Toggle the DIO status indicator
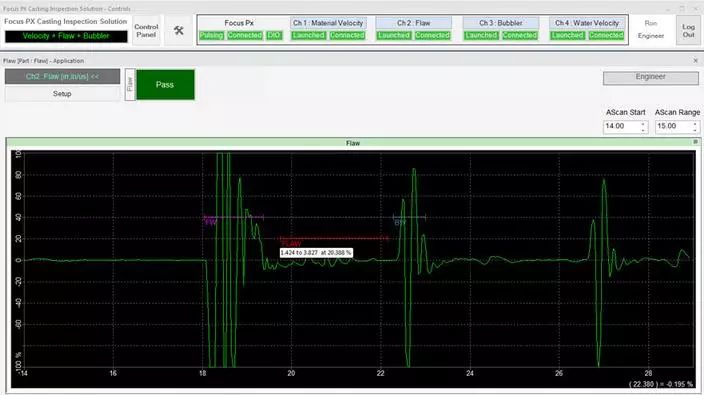This screenshot has width=704, height=395. tap(274, 35)
